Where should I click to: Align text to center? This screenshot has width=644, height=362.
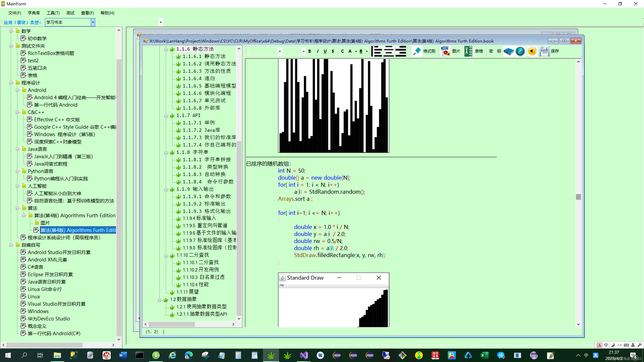point(389,51)
